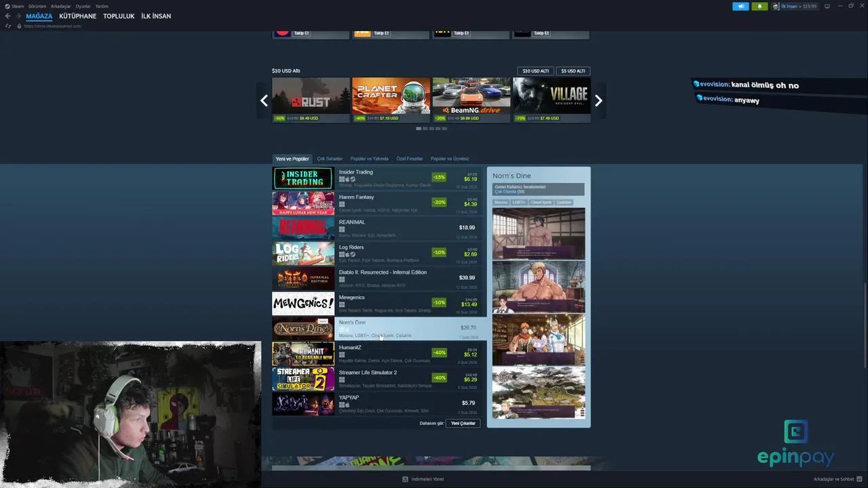The image size is (868, 488).
Task: Open the Planet Crafter capsule
Action: tap(391, 100)
